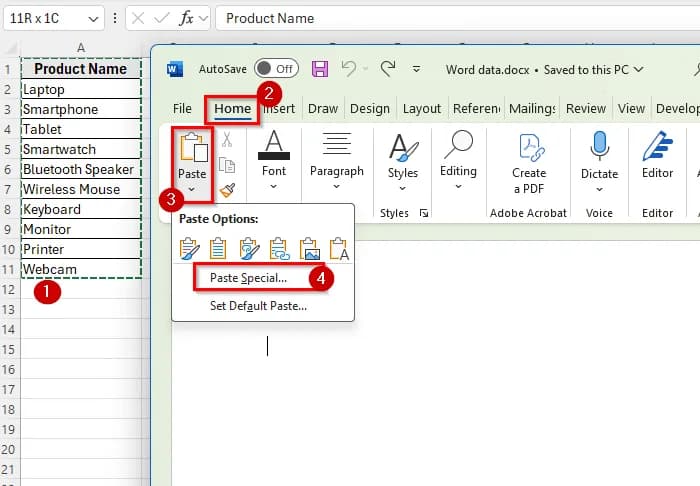
Task: Open the Developer tab
Action: click(677, 108)
